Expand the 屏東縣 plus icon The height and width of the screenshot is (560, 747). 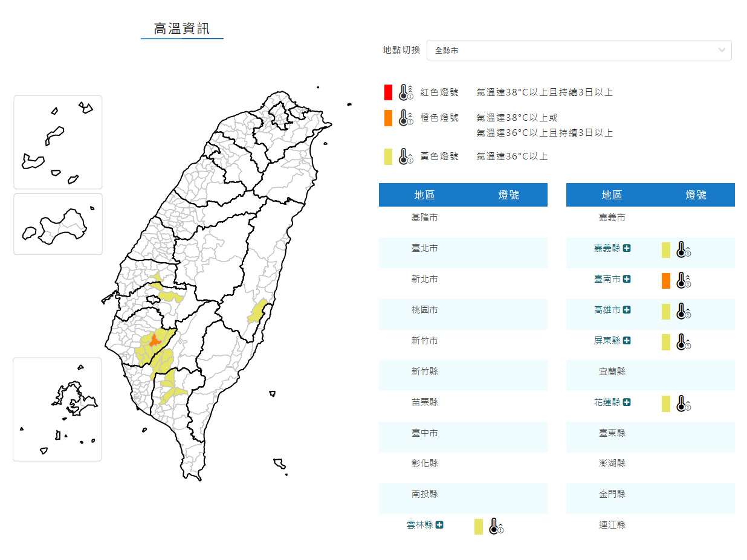point(627,341)
